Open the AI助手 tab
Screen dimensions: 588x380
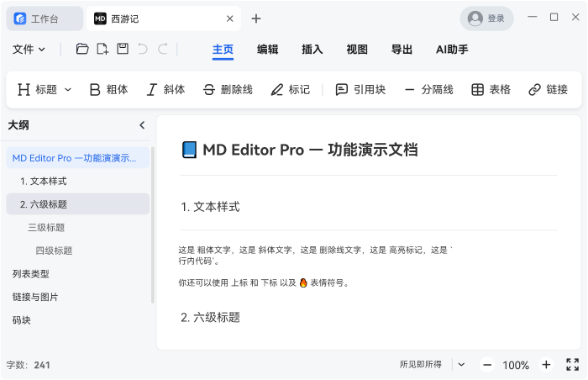tap(452, 50)
